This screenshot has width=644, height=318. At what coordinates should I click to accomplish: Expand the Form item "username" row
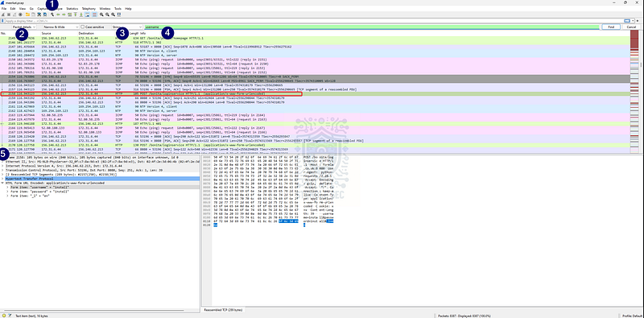pyautogui.click(x=8, y=187)
